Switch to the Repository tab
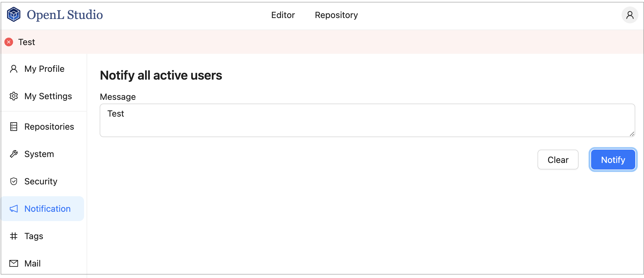The width and height of the screenshot is (644, 278). 336,15
